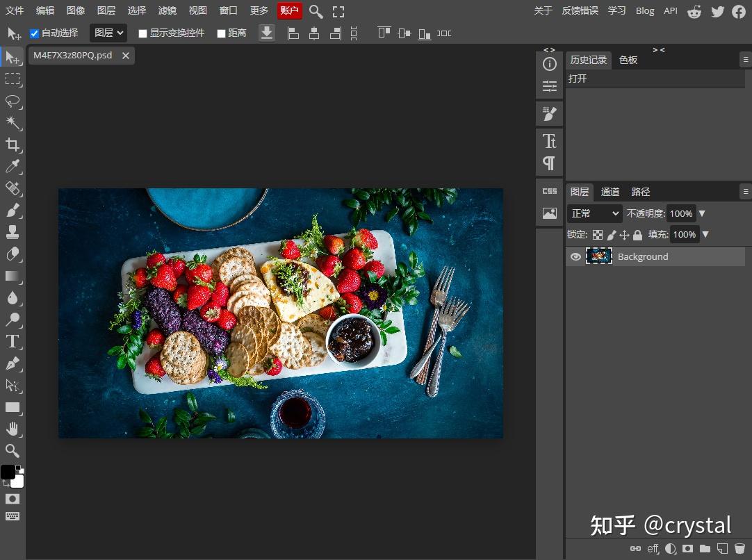Open the 滤镜 menu
The image size is (752, 560).
coord(167,10)
